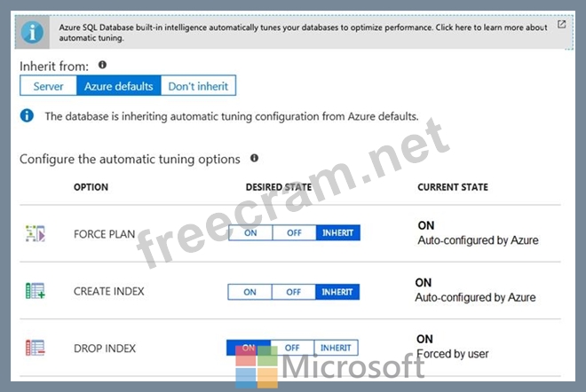The height and width of the screenshot is (392, 586).
Task: Click the Drop Index option icon
Action: click(x=36, y=349)
